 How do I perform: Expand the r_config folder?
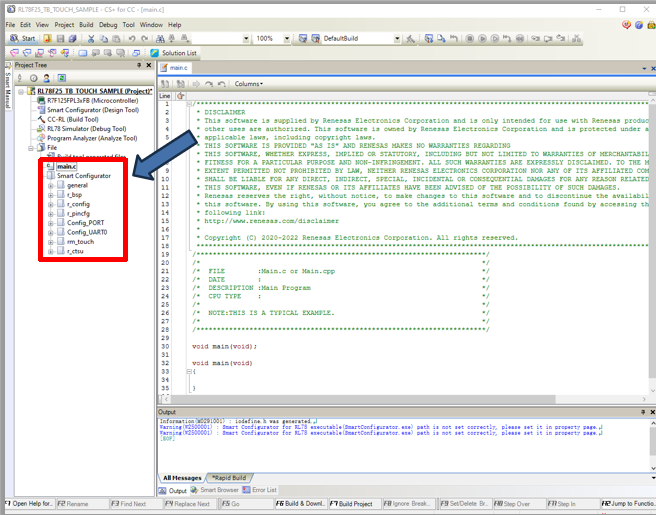(51, 205)
